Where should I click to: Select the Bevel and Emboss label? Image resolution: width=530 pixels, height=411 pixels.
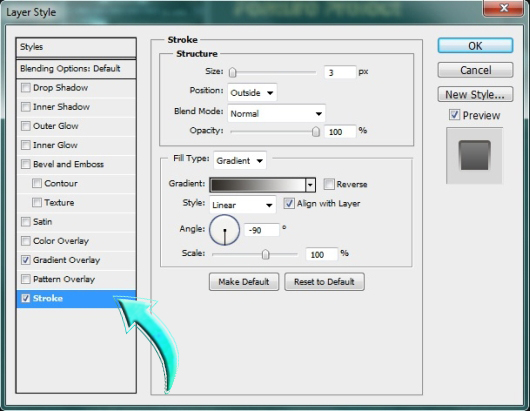click(68, 164)
